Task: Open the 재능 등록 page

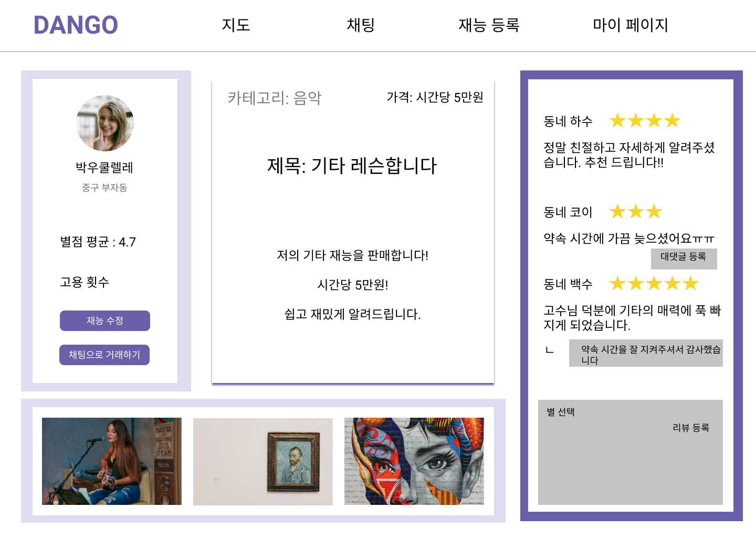Action: (489, 25)
